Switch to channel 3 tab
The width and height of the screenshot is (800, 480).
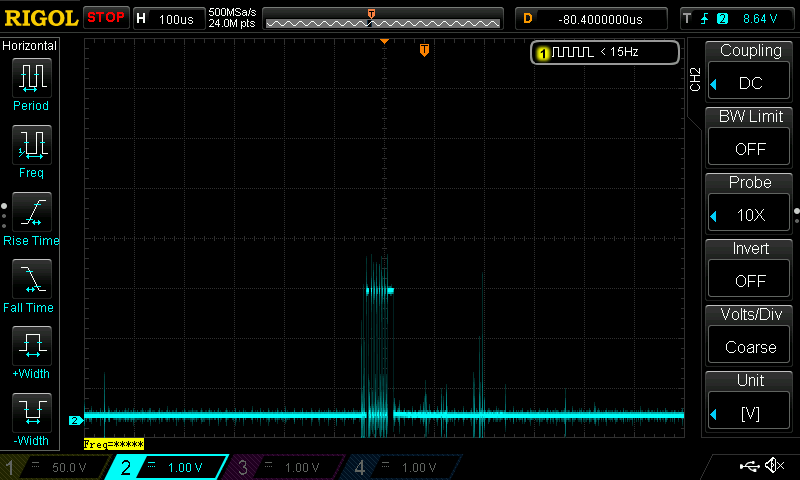285,467
